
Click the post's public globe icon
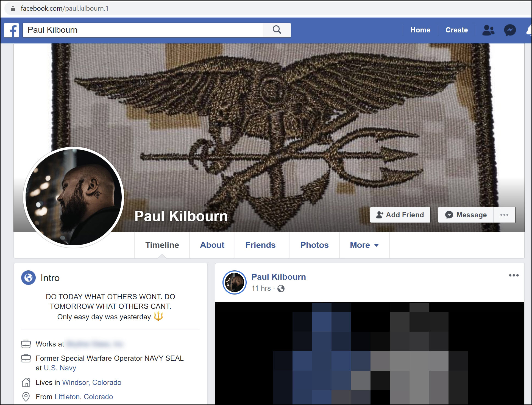pos(281,289)
